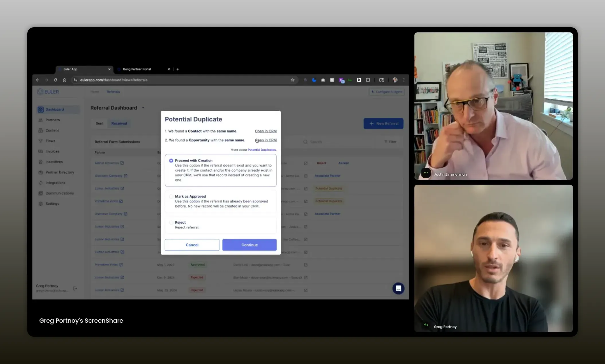Select Integrations from the left navigation

[x=55, y=183]
